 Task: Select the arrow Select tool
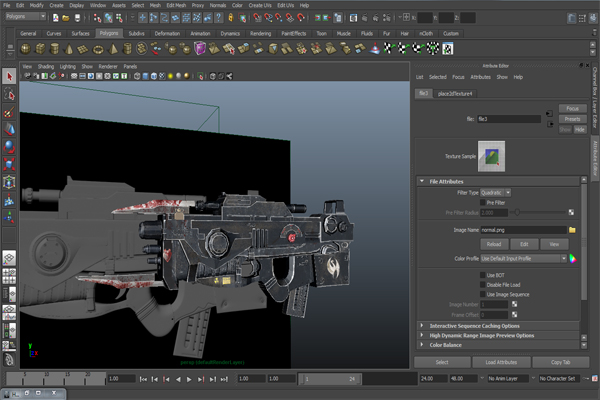click(x=9, y=76)
